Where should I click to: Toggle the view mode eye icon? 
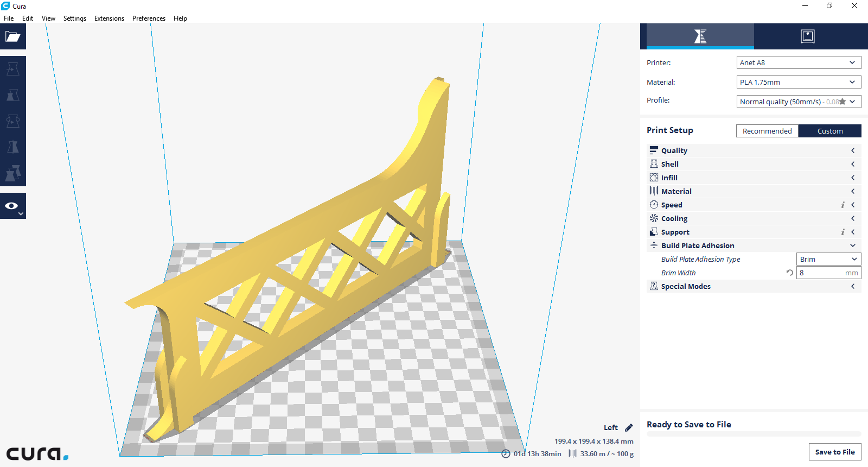(13, 206)
